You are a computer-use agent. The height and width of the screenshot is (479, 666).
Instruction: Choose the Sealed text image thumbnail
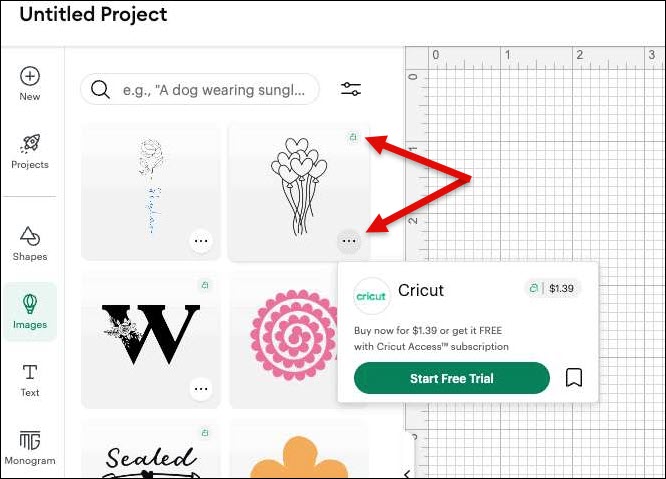pos(151,449)
